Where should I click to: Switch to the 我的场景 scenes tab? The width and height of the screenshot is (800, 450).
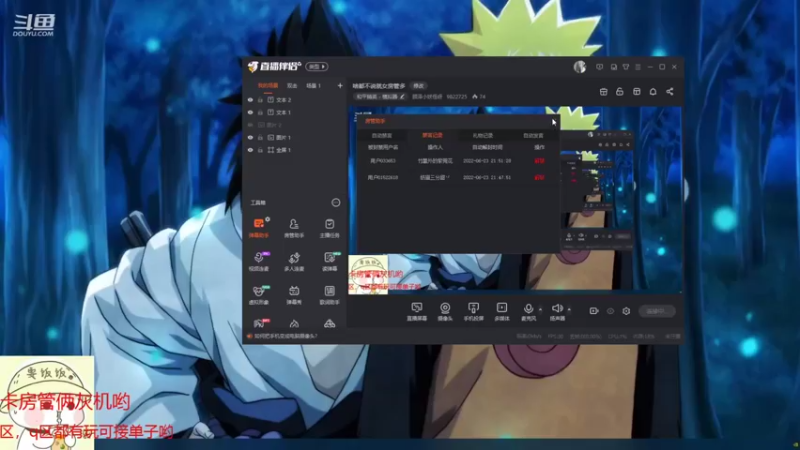click(x=267, y=86)
